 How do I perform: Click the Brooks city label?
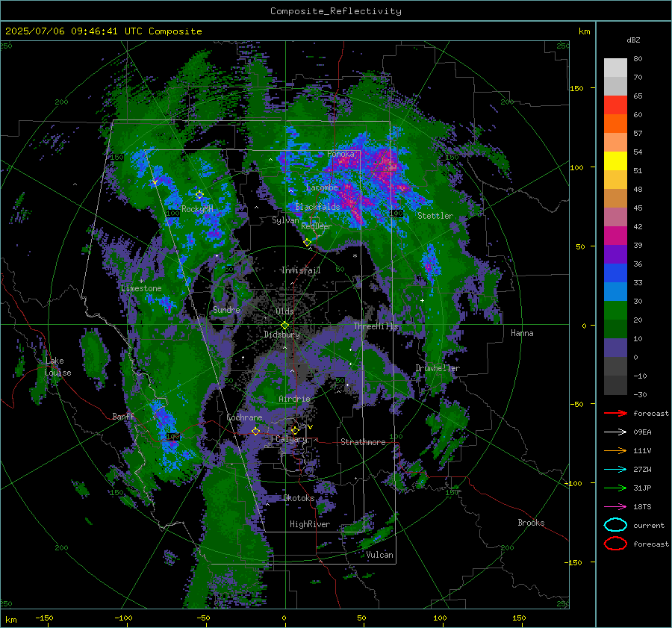pyautogui.click(x=531, y=523)
